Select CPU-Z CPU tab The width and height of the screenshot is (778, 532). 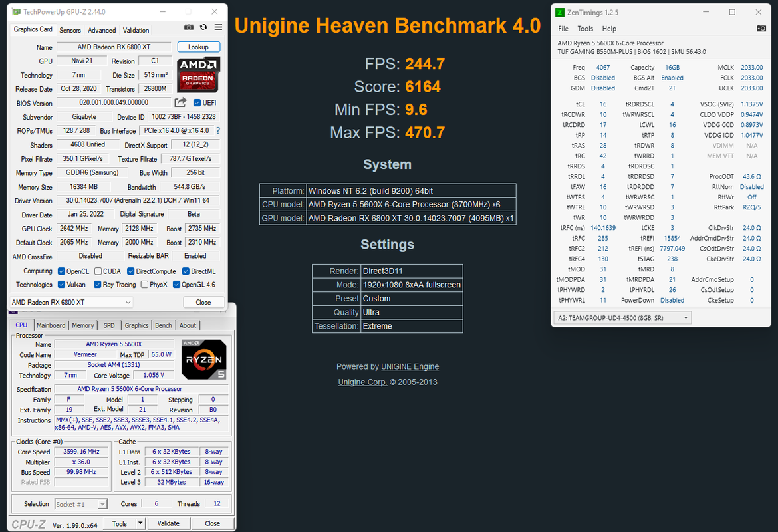point(21,325)
